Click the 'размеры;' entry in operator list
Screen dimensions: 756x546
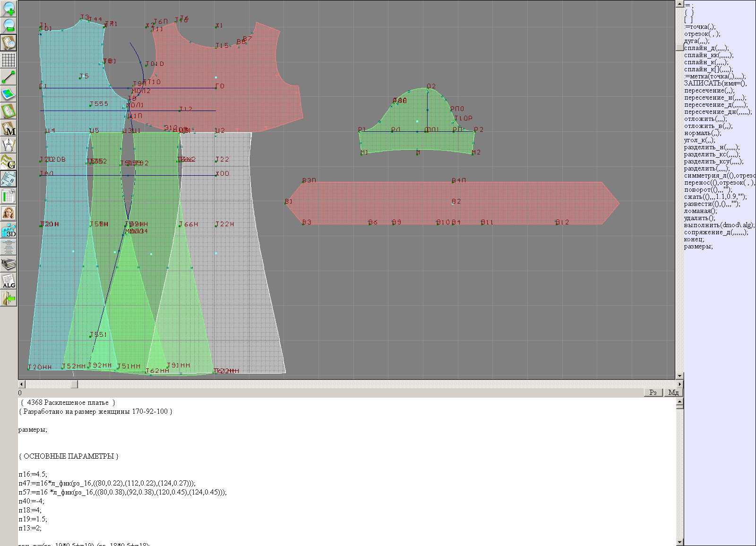tap(698, 247)
